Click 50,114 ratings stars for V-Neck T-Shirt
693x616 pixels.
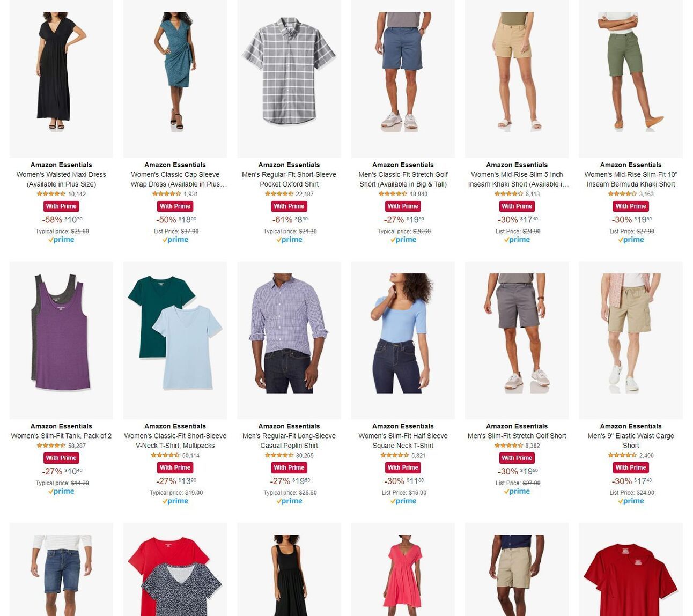pos(165,456)
